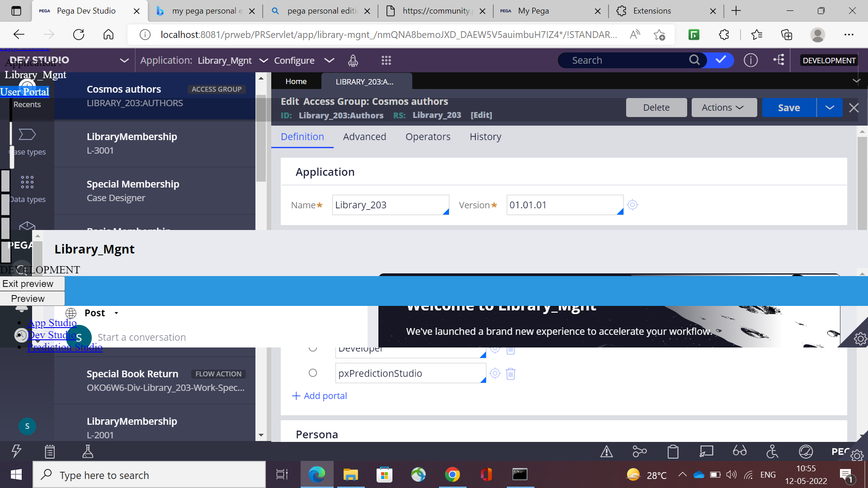Select the preview glasses icon

[740, 451]
